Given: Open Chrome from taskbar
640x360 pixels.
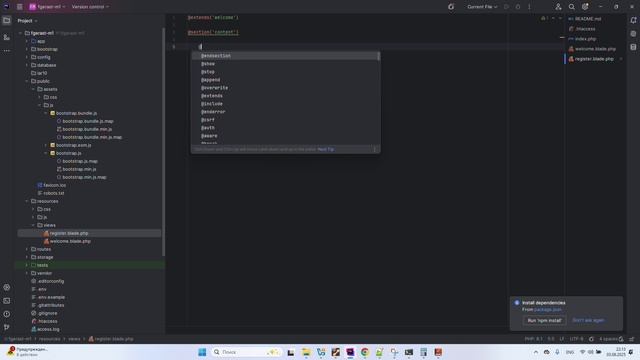Looking at the screenshot, I should click(364, 352).
